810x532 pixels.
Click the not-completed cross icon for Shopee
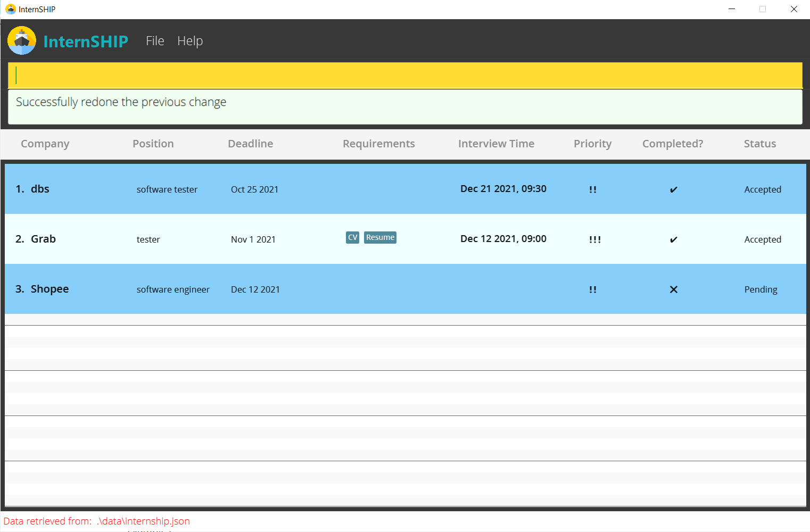click(674, 289)
